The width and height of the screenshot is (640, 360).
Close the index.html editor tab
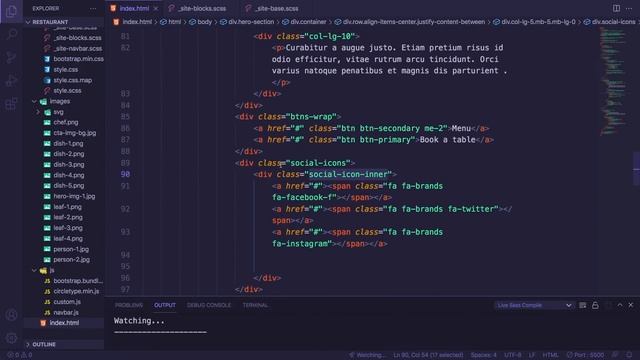[x=156, y=9]
